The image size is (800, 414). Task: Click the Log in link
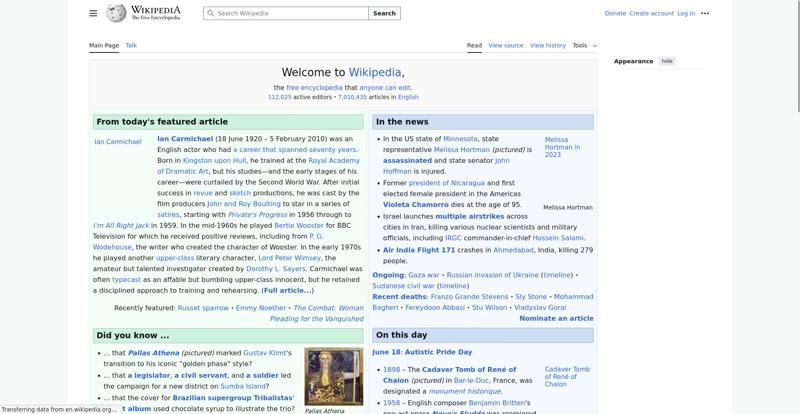point(686,13)
